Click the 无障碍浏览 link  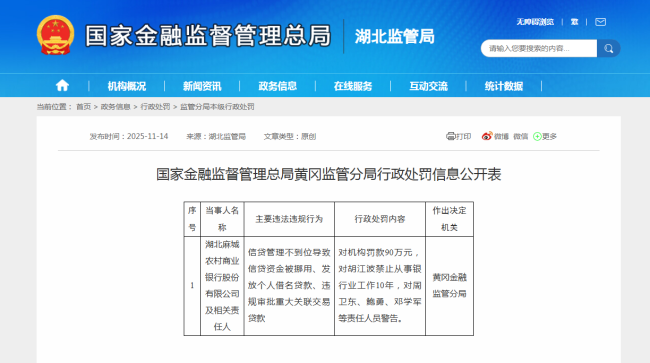(535, 22)
